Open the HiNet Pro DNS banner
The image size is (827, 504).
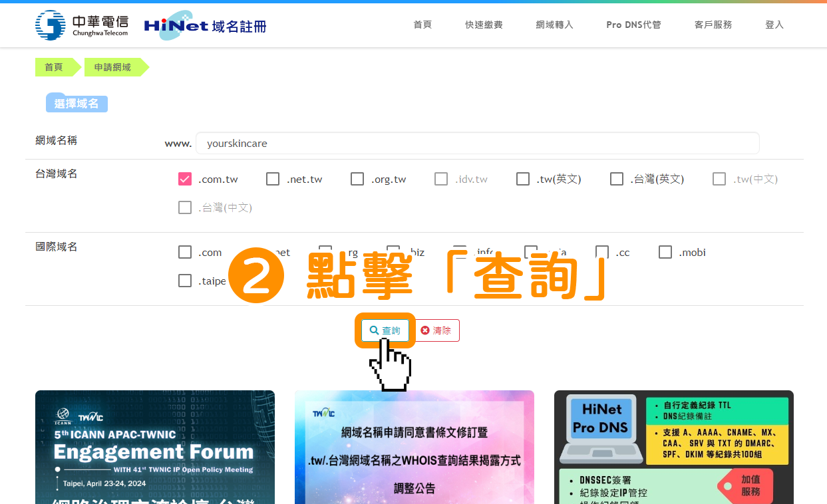tap(674, 447)
